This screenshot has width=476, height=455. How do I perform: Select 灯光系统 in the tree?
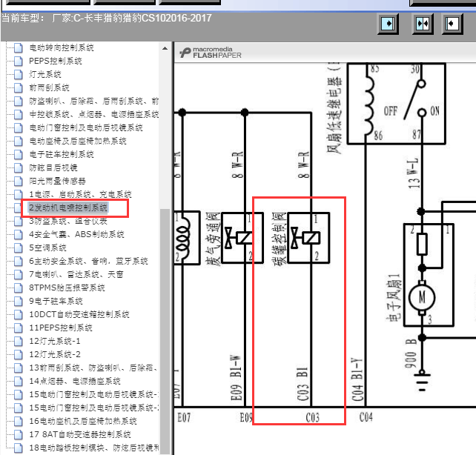click(x=45, y=74)
